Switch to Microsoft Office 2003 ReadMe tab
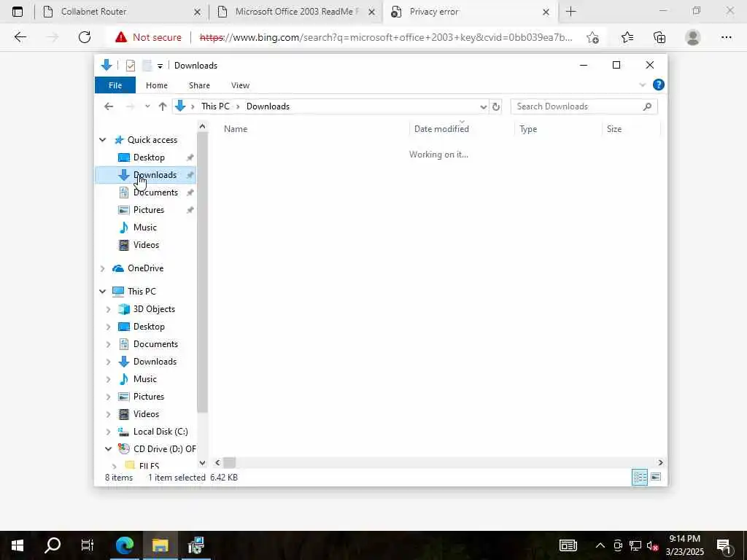The image size is (747, 560). pos(295,12)
